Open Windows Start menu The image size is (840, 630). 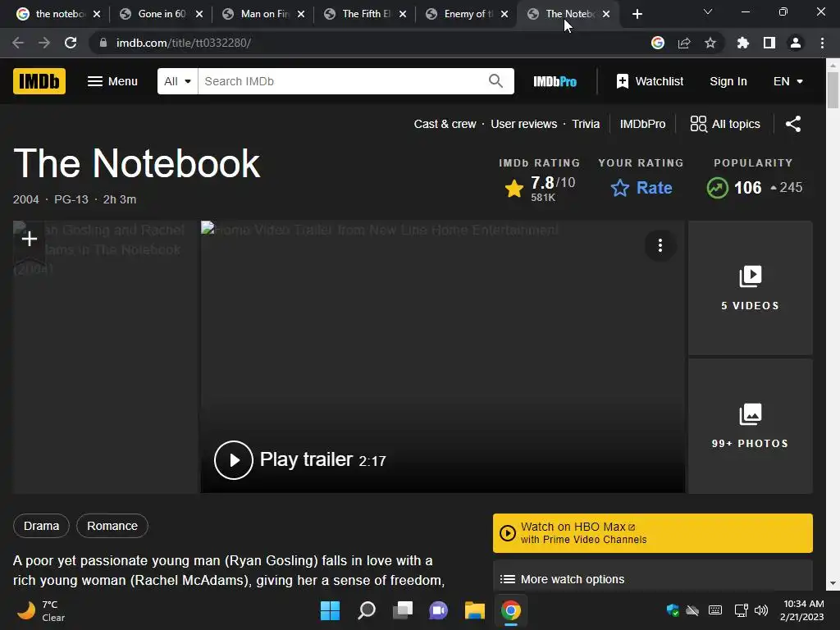point(330,610)
